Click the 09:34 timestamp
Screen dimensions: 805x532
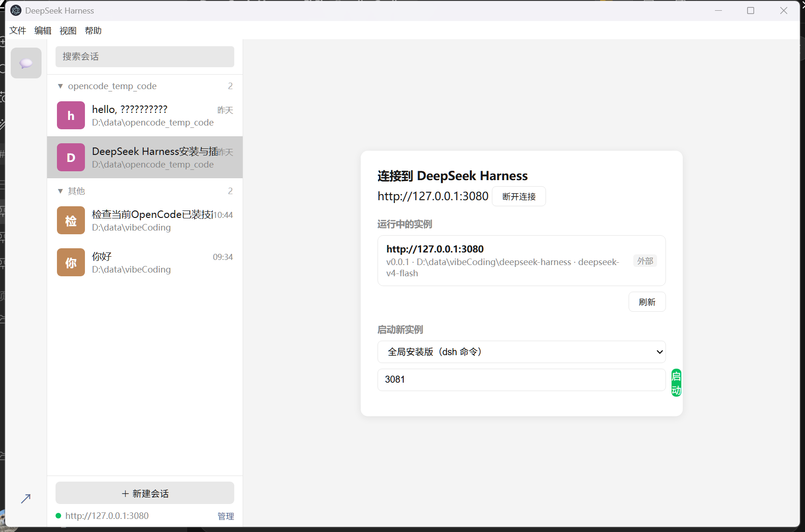[223, 257]
